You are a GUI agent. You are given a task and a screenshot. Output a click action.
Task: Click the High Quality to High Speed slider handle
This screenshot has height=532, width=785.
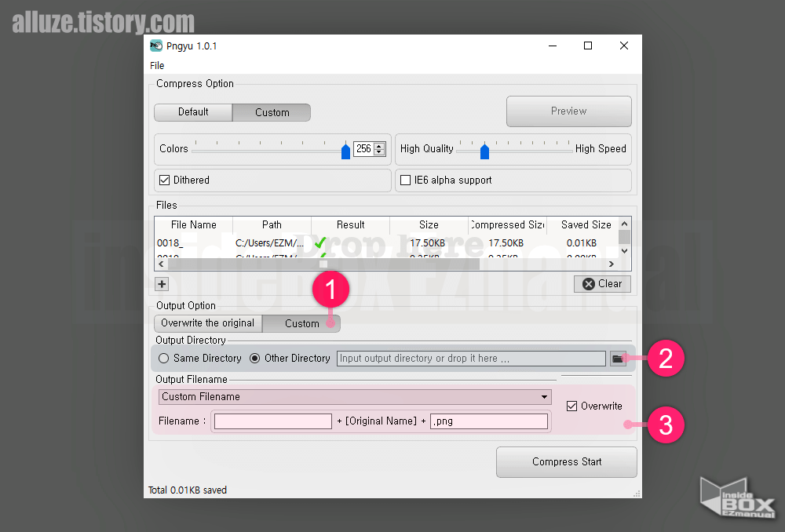click(484, 151)
